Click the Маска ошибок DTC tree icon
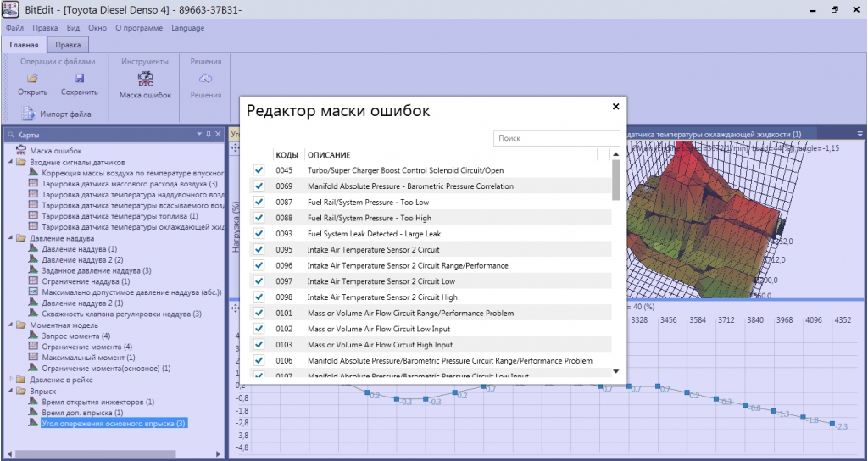The height and width of the screenshot is (461, 868). [x=20, y=151]
